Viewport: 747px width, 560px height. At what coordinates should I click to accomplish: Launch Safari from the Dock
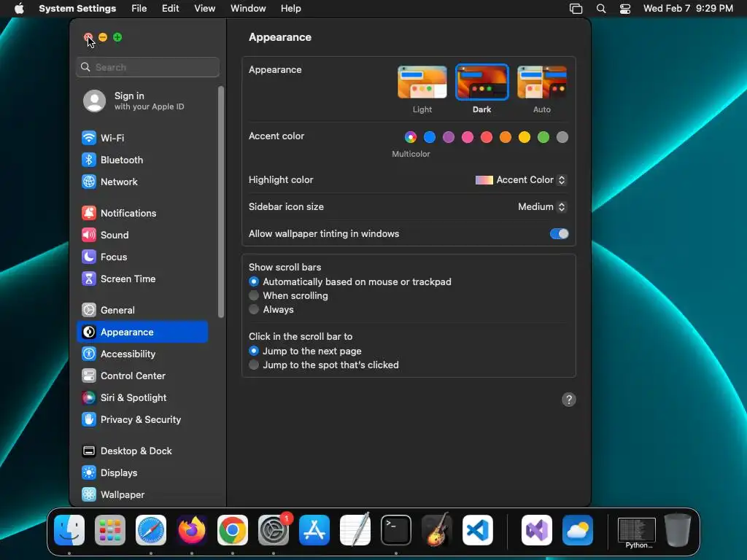[x=151, y=530]
